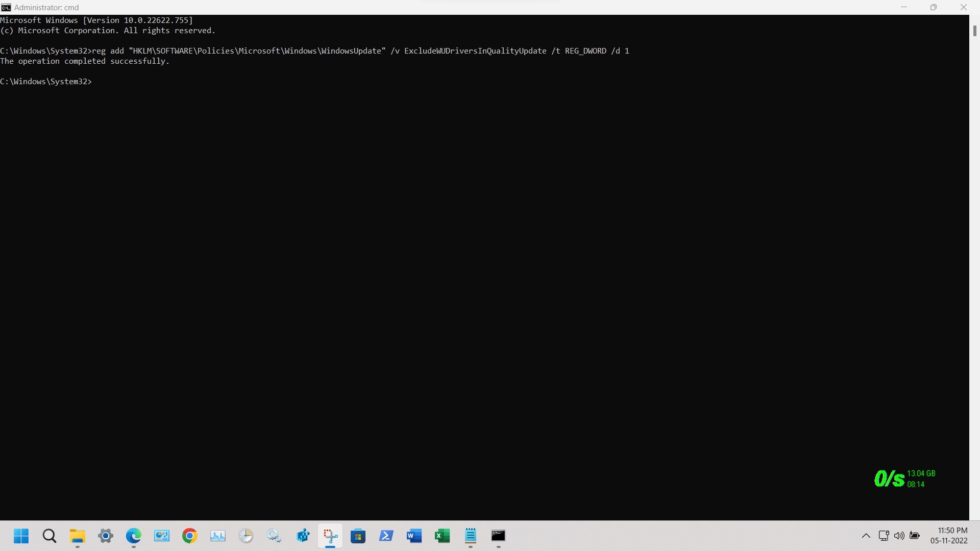980x551 pixels.
Task: Restore down the cmd window
Action: point(934,7)
